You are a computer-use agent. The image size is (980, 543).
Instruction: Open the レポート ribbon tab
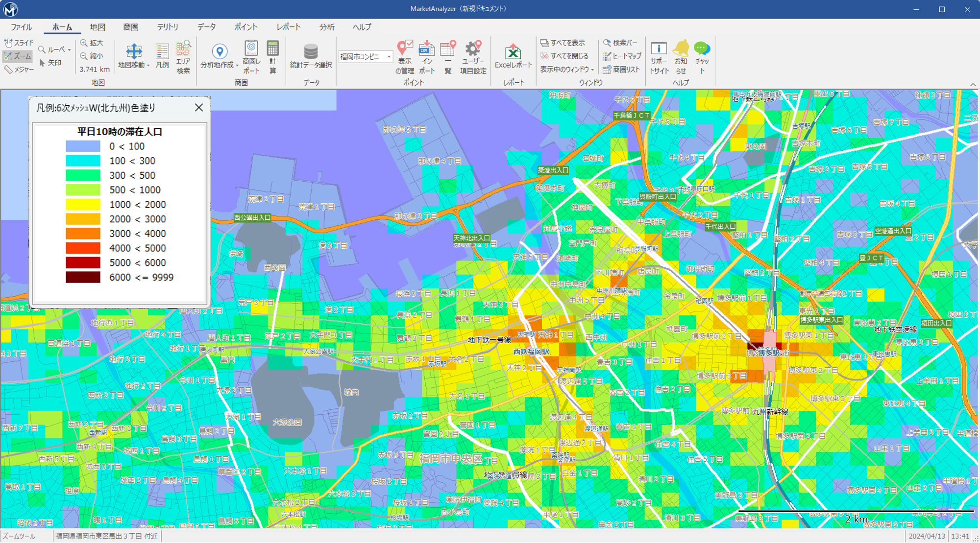coord(288,27)
